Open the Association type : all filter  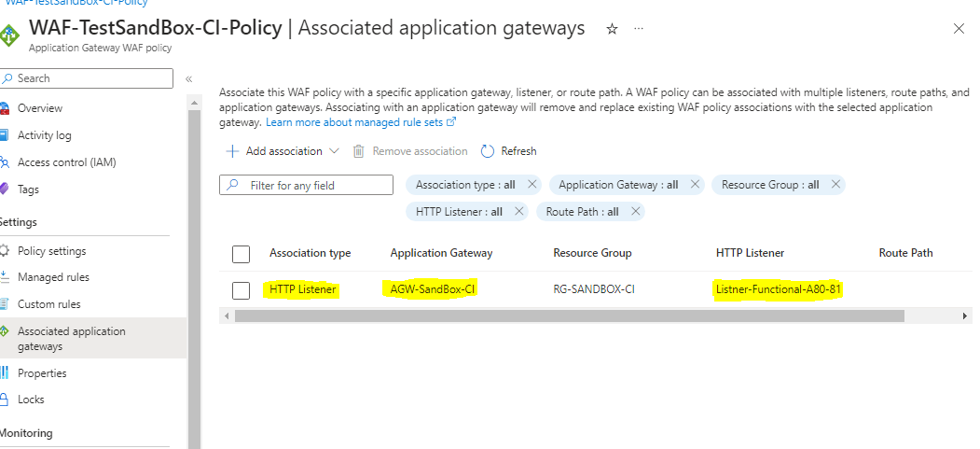[465, 185]
